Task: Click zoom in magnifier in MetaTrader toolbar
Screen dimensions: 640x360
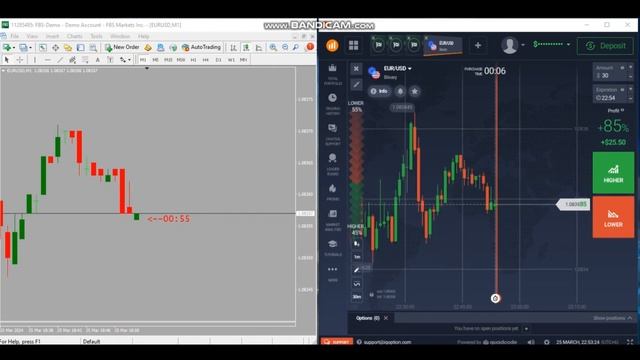Action: 273,48
